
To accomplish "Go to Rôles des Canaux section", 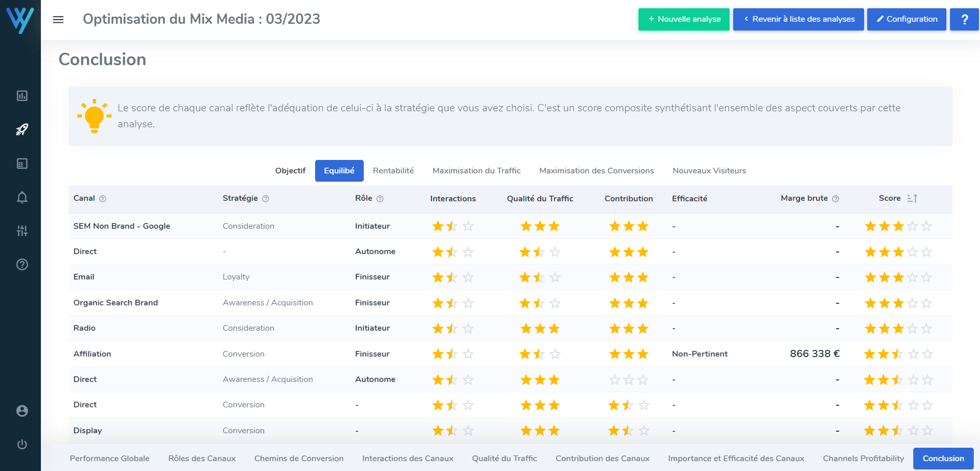I will pyautogui.click(x=202, y=459).
